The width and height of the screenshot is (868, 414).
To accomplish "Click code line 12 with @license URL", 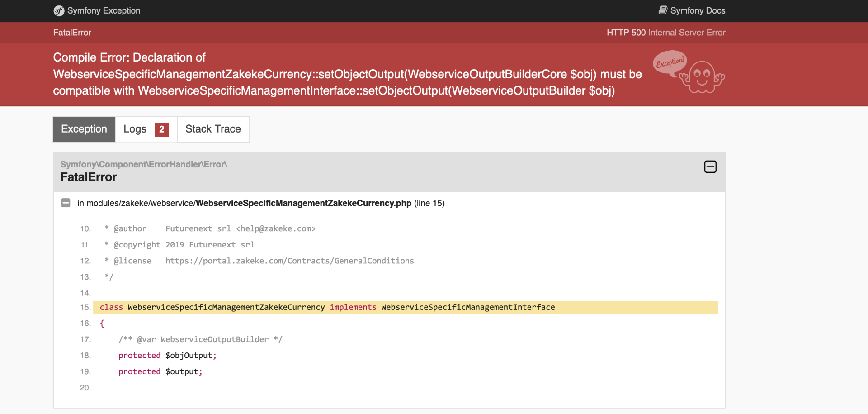I will click(x=259, y=261).
